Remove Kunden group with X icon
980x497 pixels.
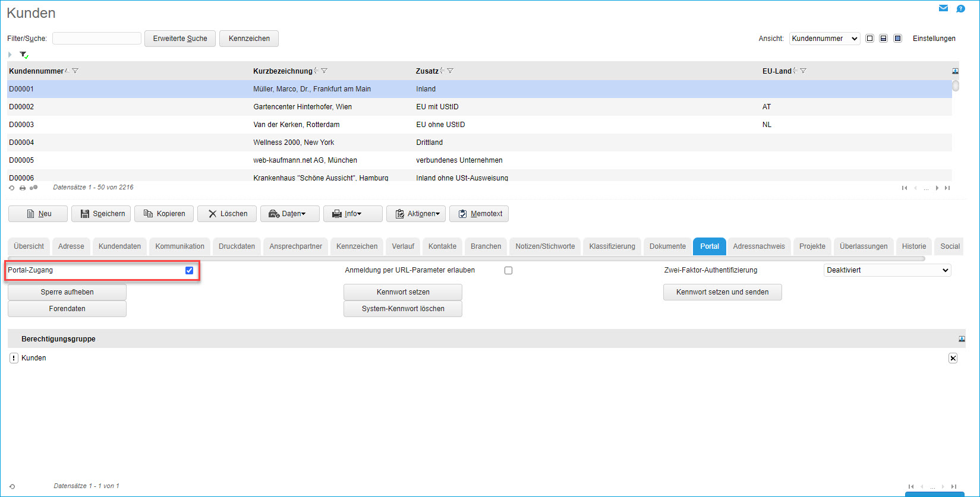point(953,358)
